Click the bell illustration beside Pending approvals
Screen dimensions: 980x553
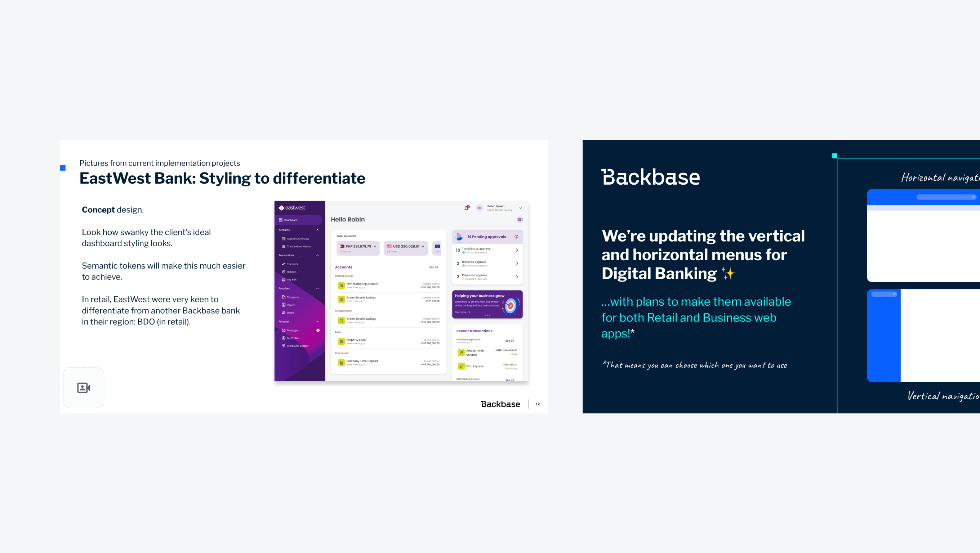click(459, 237)
